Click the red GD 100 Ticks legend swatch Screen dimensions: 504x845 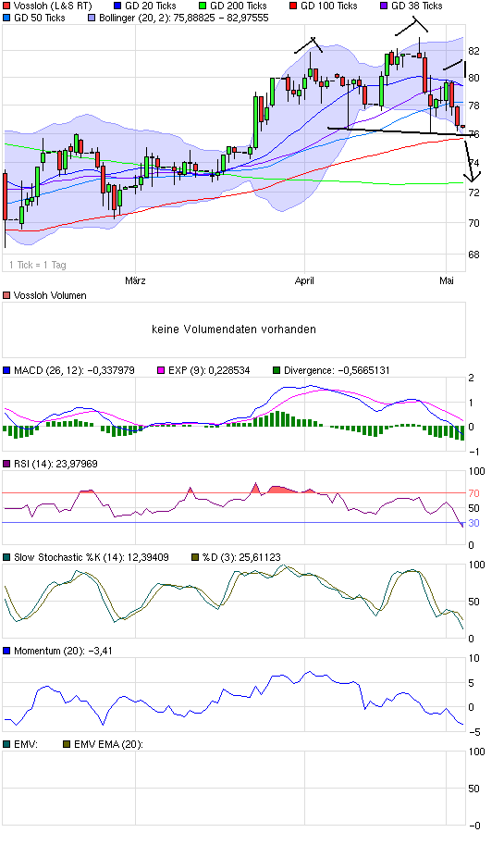pos(293,6)
